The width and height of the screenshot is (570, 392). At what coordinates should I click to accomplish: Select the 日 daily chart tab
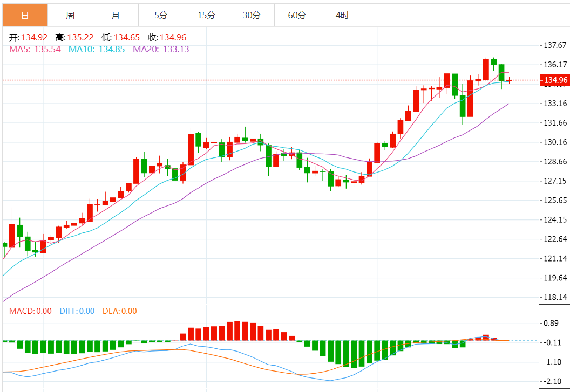(25, 15)
